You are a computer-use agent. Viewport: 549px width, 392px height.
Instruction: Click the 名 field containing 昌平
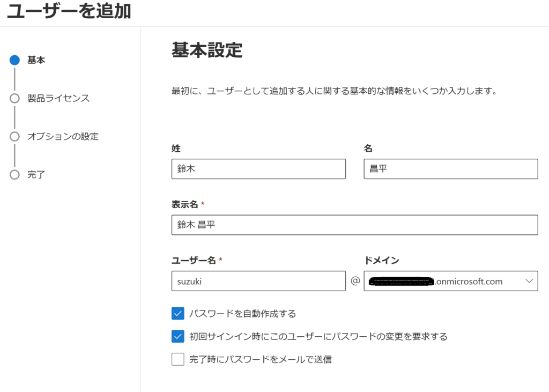coord(450,169)
